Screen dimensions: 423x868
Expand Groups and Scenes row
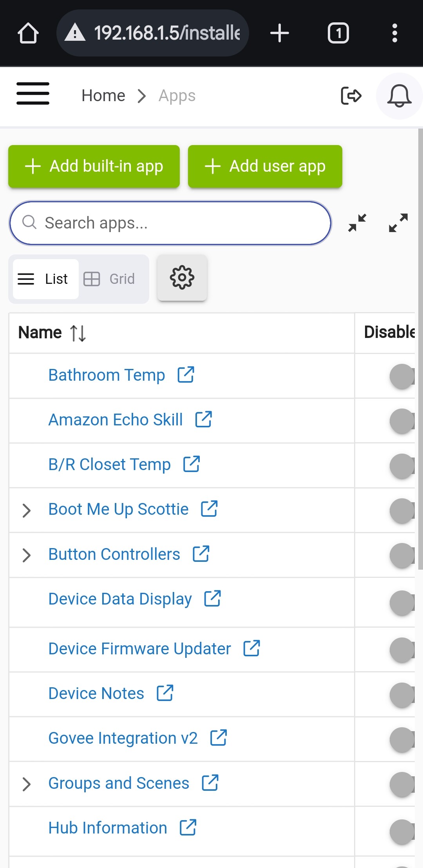(27, 784)
